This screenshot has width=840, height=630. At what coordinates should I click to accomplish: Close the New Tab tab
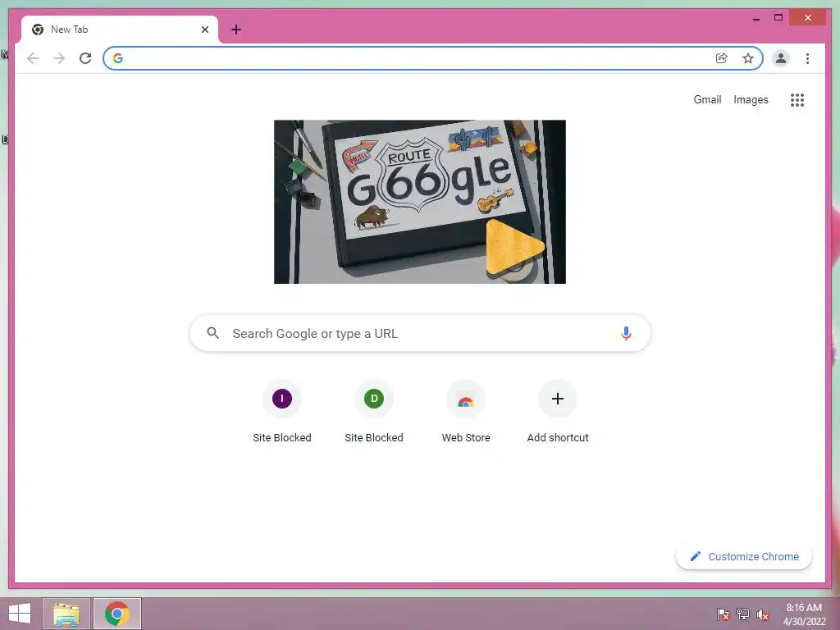point(204,30)
